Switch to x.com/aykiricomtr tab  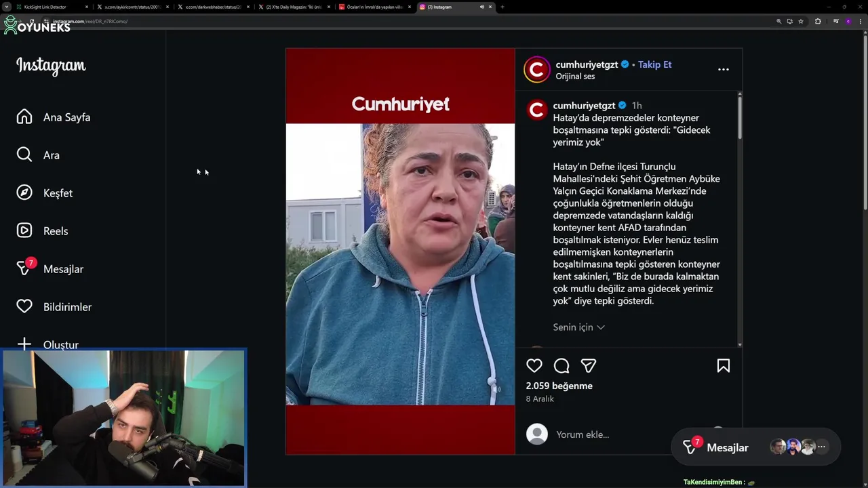(x=132, y=7)
